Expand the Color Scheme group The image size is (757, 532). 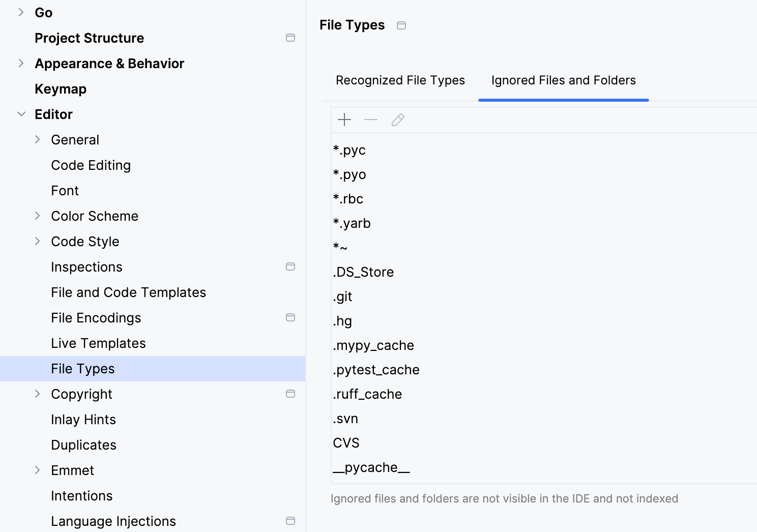(38, 216)
